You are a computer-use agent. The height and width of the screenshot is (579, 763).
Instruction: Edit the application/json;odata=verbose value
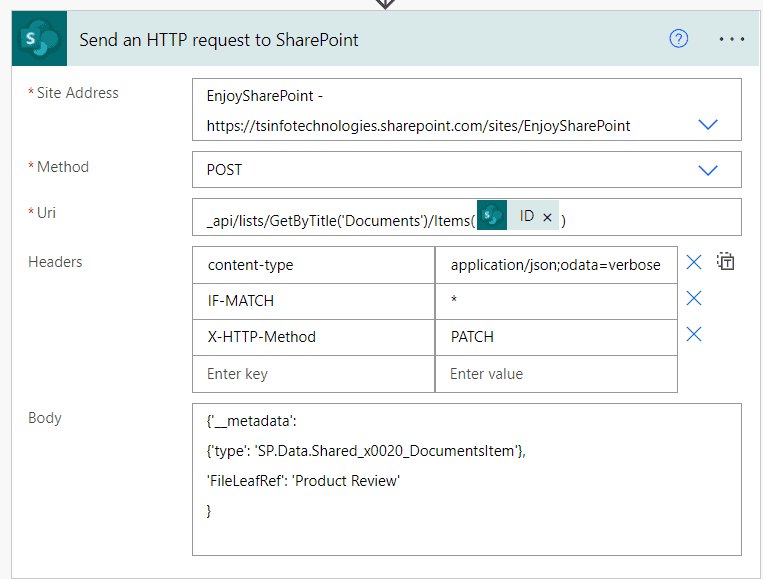[556, 265]
